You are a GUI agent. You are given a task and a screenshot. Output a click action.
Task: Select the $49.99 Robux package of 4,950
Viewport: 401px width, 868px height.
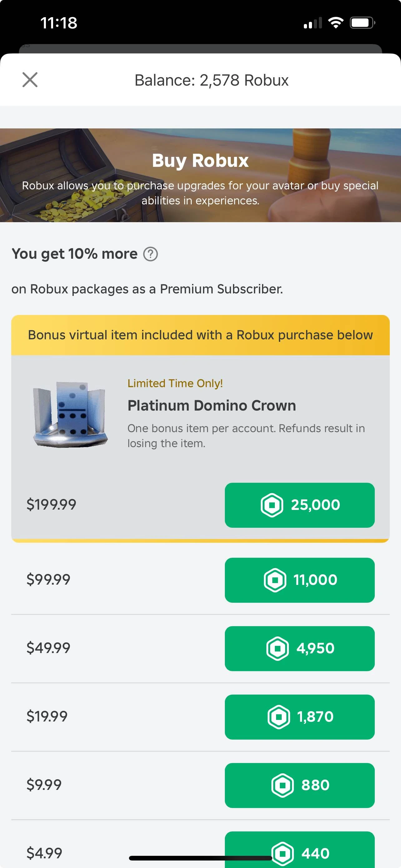[300, 649]
